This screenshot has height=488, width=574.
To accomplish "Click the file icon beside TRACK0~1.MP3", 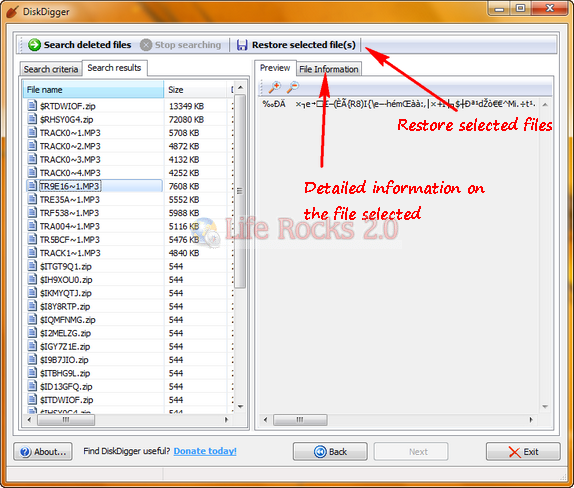I will coord(32,132).
